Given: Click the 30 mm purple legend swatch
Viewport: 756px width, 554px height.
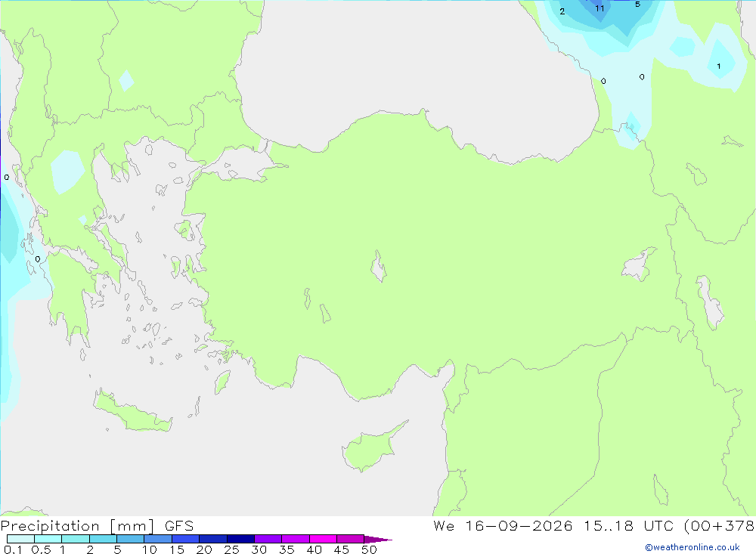Looking at the screenshot, I should tap(268, 539).
